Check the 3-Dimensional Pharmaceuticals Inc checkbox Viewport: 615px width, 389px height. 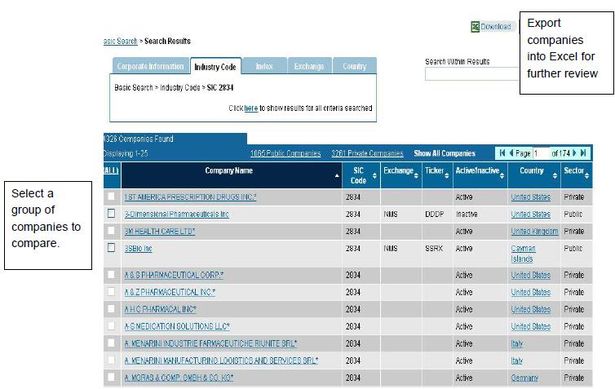pyautogui.click(x=111, y=213)
